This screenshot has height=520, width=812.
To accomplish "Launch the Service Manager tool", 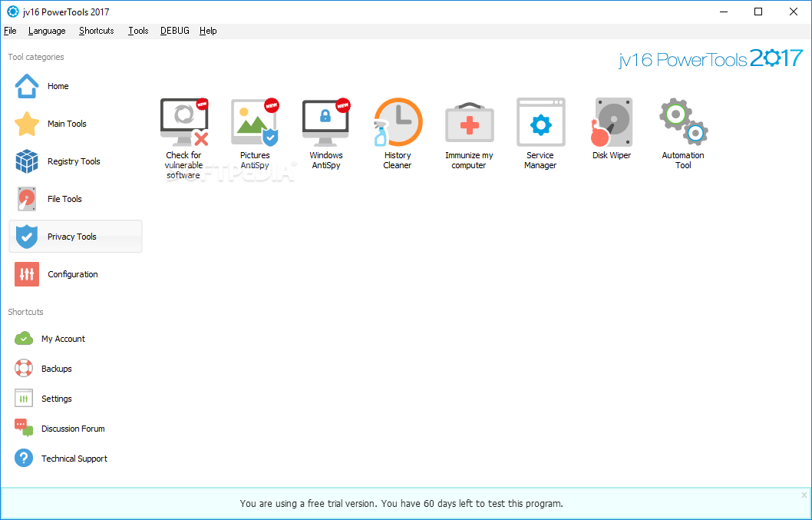I will (540, 134).
